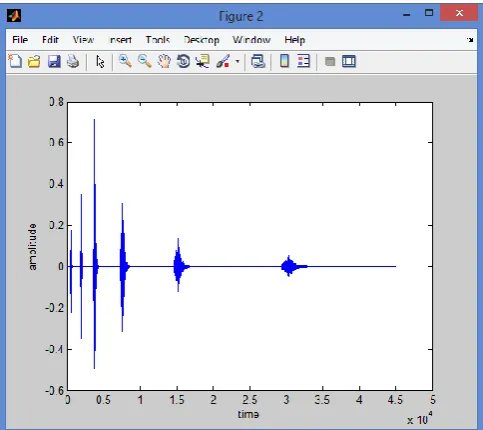Click the 0.8 y-axis tick label
The height and width of the screenshot is (430, 483).
[x=57, y=102]
